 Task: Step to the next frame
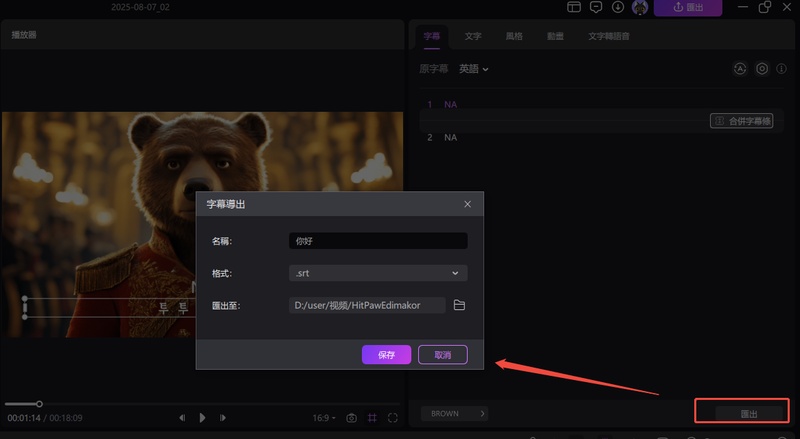tap(222, 418)
